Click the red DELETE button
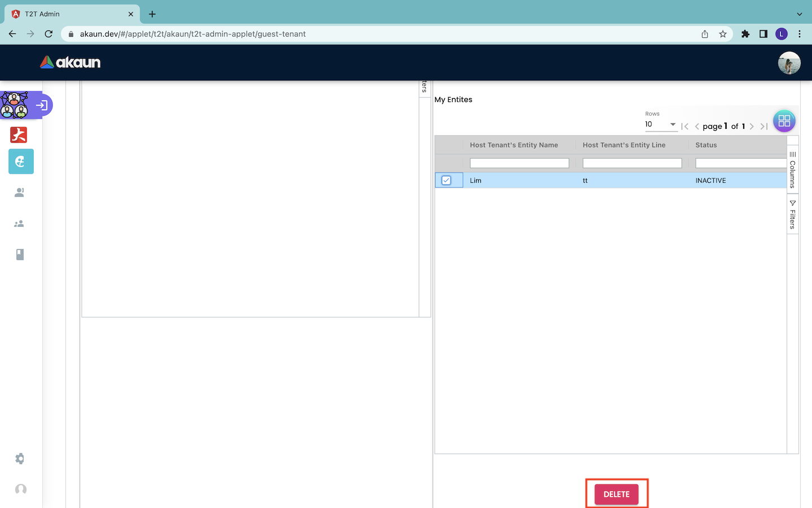The width and height of the screenshot is (812, 508). [616, 494]
